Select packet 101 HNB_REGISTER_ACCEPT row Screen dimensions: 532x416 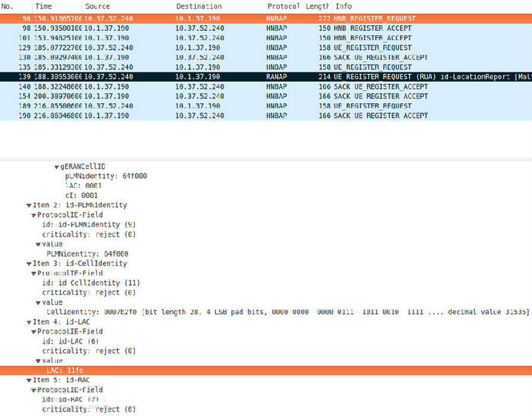click(x=266, y=38)
